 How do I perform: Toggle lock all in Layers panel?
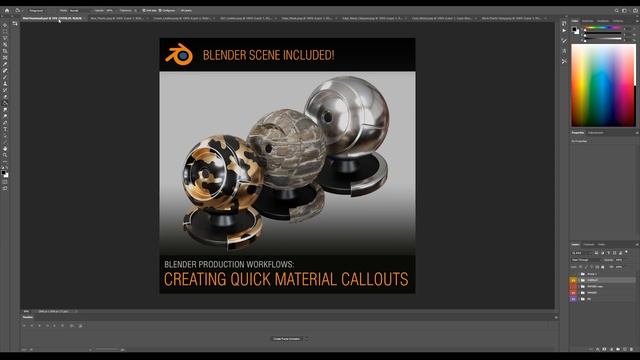click(602, 267)
